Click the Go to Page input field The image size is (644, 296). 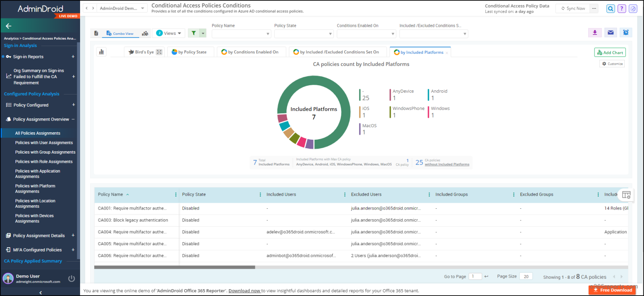[475, 276]
